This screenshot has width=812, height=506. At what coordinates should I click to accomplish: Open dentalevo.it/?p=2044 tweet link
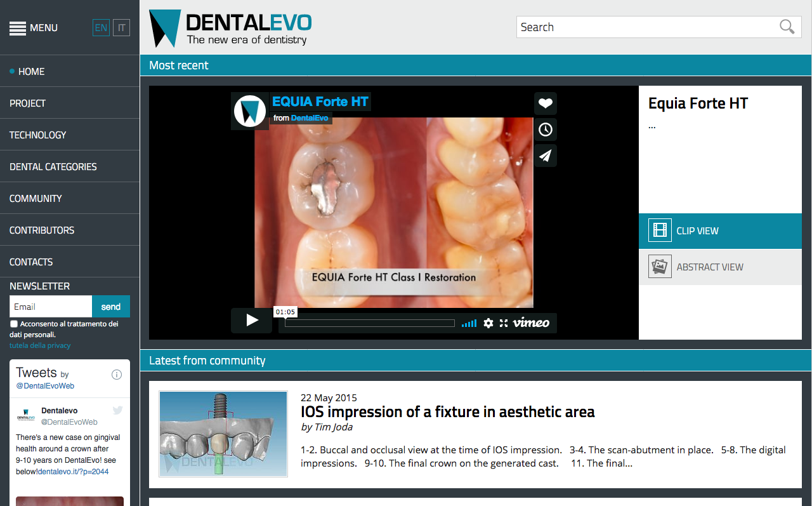pyautogui.click(x=73, y=472)
